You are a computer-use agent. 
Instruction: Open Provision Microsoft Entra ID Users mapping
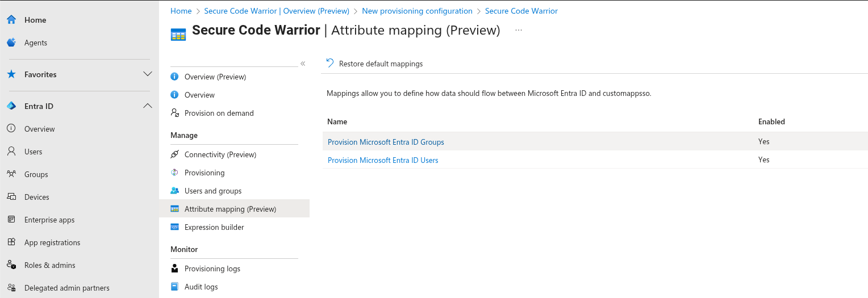pos(383,160)
